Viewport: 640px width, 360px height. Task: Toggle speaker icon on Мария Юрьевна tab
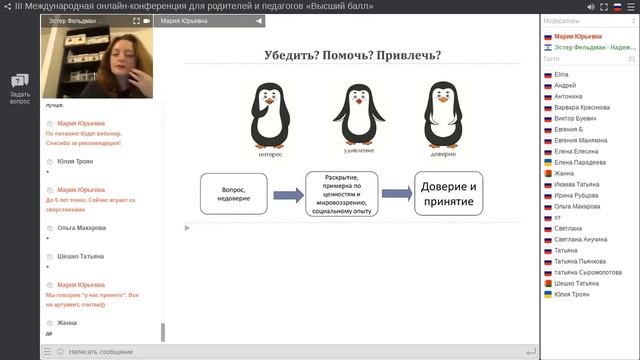coord(259,21)
